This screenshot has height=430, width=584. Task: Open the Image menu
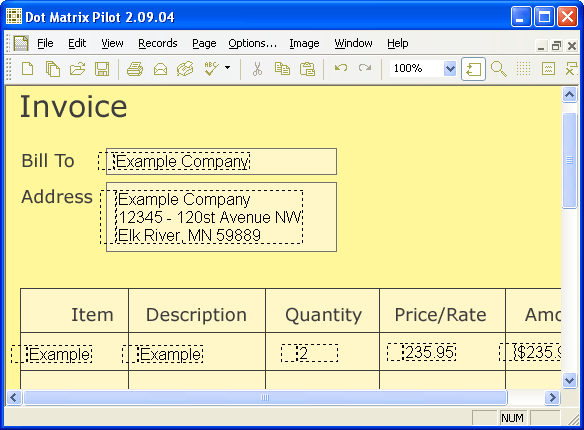point(304,43)
